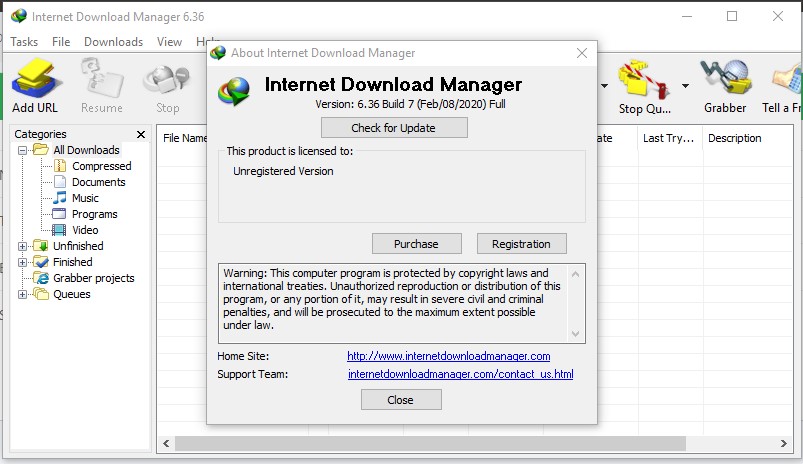The width and height of the screenshot is (803, 464).
Task: Click the Close button in About dialog
Action: point(400,400)
